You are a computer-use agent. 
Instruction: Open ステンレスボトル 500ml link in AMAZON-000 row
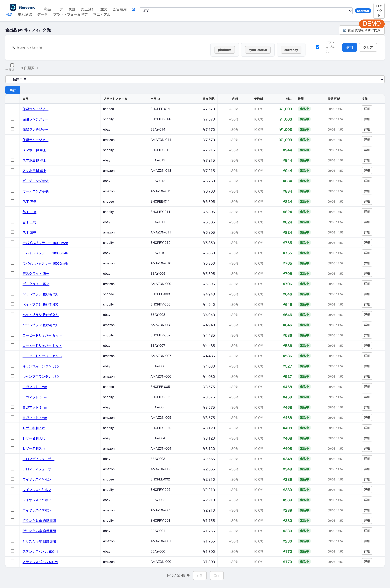click(40, 562)
